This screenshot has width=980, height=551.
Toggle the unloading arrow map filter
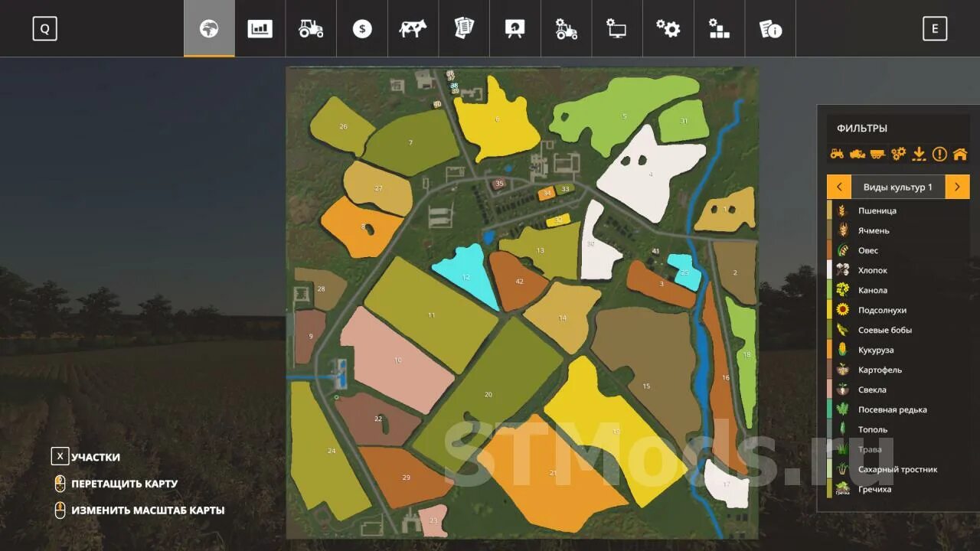919,154
